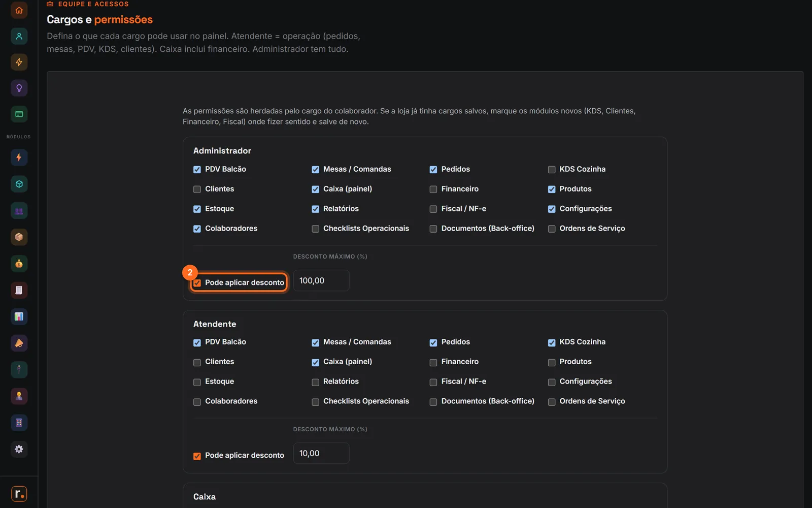Check Relatórios for Atendente
Image resolution: width=812 pixels, height=508 pixels.
point(315,383)
